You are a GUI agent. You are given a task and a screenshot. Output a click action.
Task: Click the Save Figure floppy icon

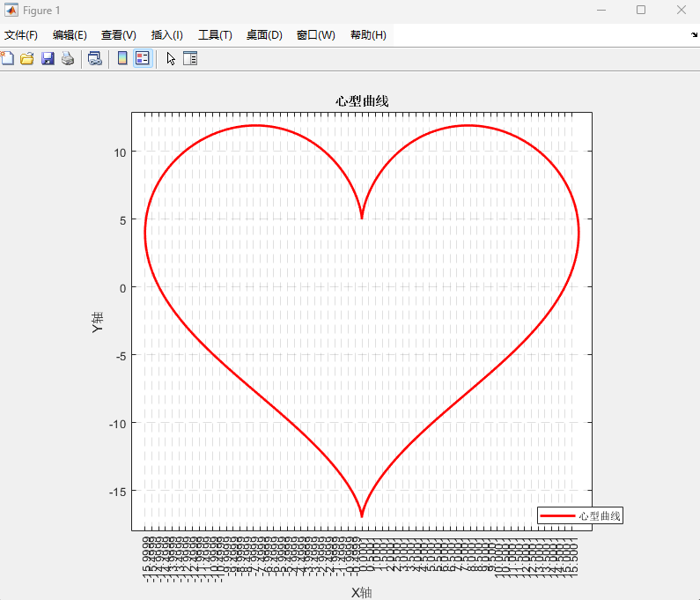click(x=48, y=58)
